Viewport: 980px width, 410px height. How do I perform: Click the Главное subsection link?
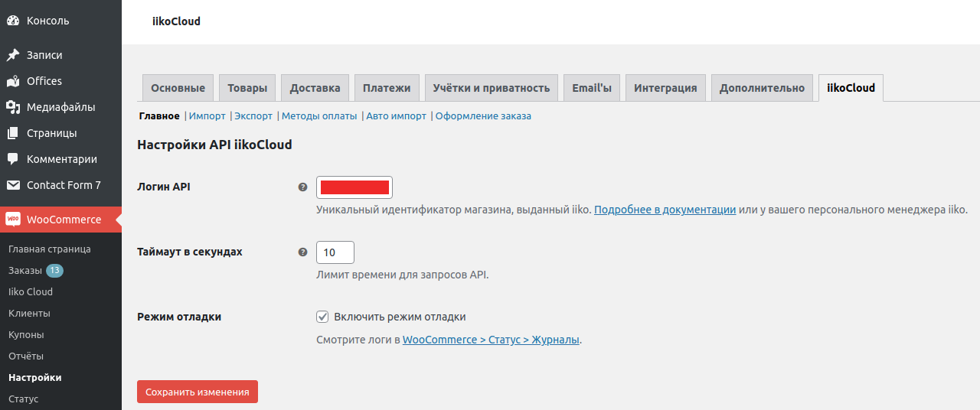click(x=159, y=116)
